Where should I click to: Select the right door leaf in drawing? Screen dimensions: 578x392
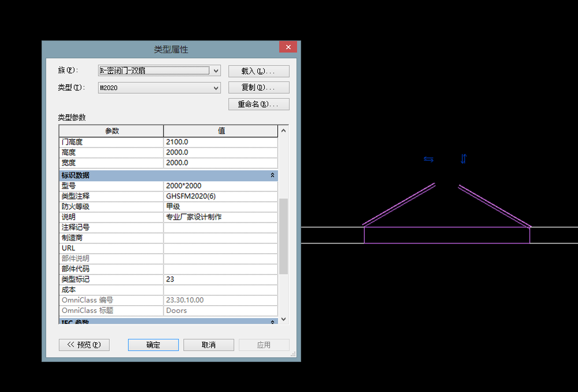click(495, 206)
